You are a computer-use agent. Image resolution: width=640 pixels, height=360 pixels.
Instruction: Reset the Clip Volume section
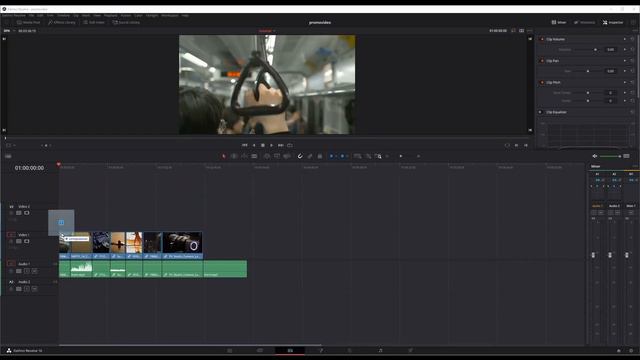632,39
